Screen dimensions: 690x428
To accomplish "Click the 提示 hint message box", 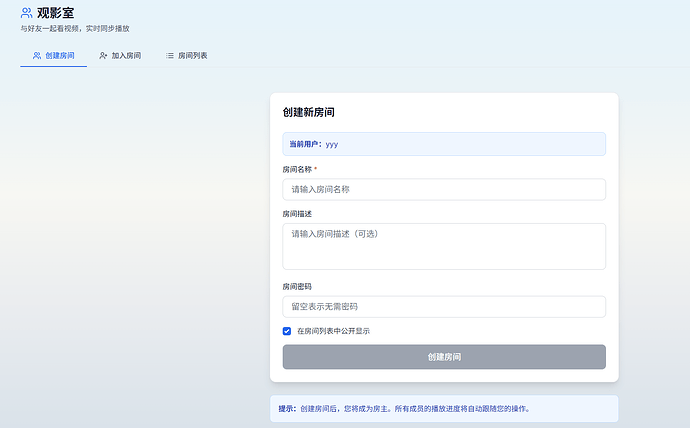I will click(444, 409).
